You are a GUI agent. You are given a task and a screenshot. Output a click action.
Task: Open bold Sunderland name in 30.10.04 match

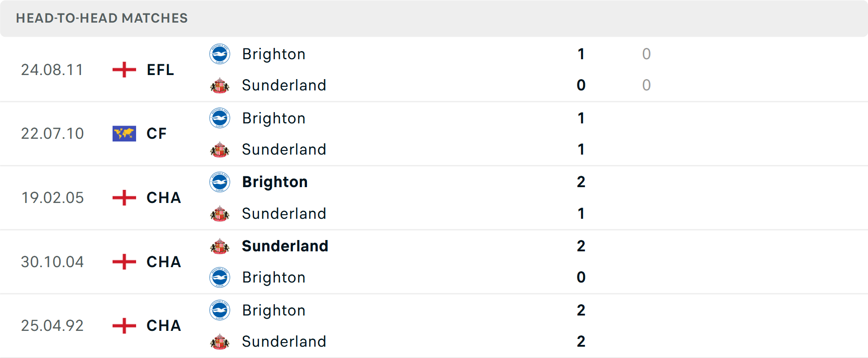pyautogui.click(x=285, y=246)
